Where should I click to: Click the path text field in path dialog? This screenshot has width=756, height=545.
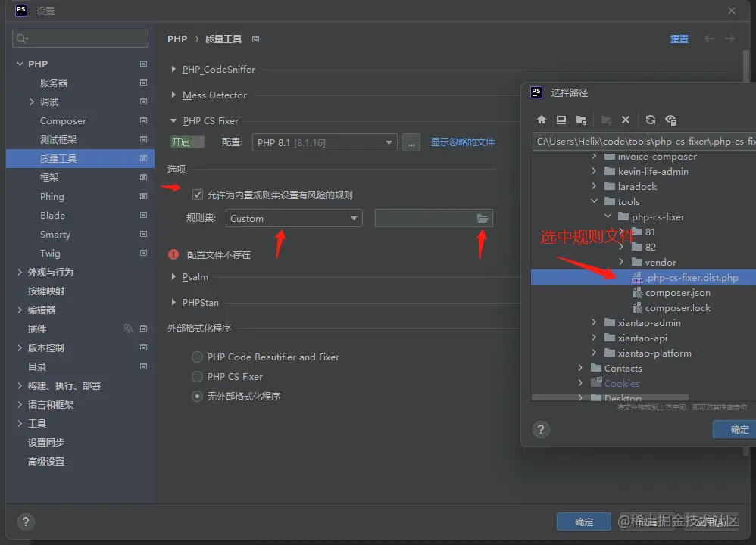[644, 142]
